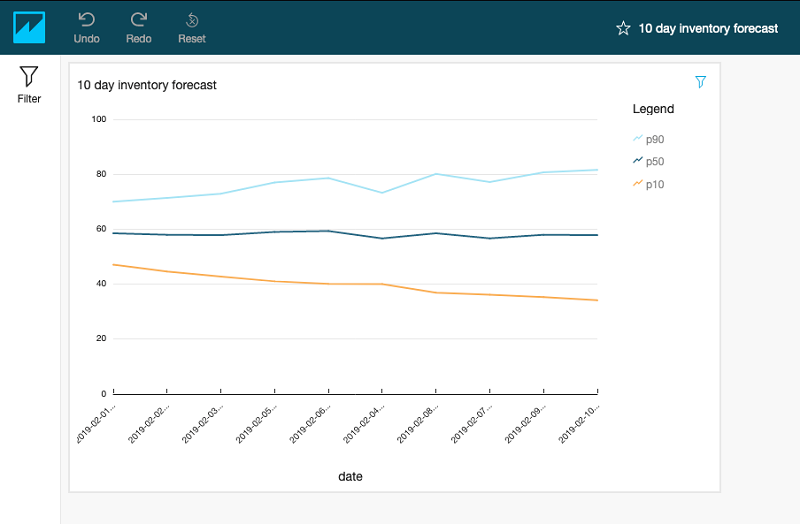Click the 2019-02-07 axis label
800x524 pixels.
[471, 423]
